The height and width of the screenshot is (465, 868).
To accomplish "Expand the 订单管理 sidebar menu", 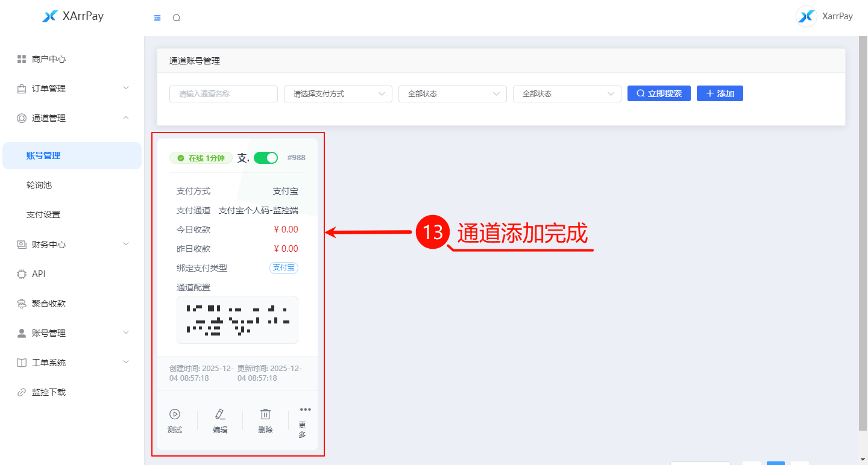I will pos(72,89).
